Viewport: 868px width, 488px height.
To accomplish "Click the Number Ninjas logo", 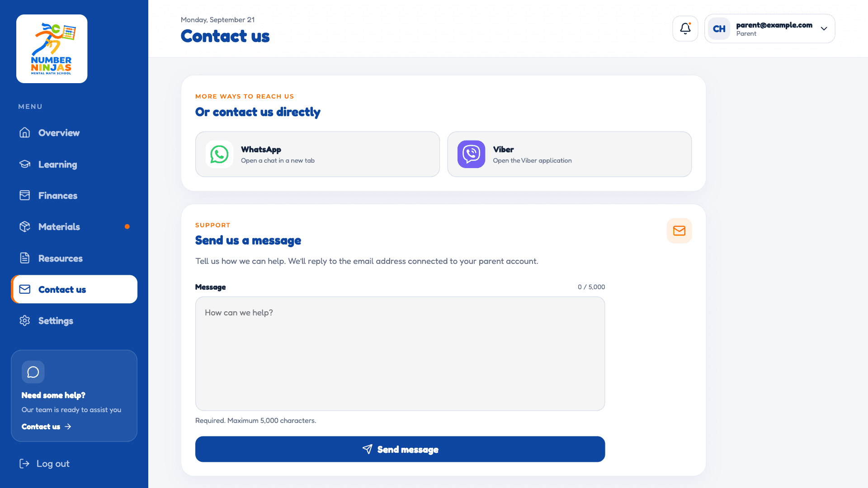I will [52, 49].
